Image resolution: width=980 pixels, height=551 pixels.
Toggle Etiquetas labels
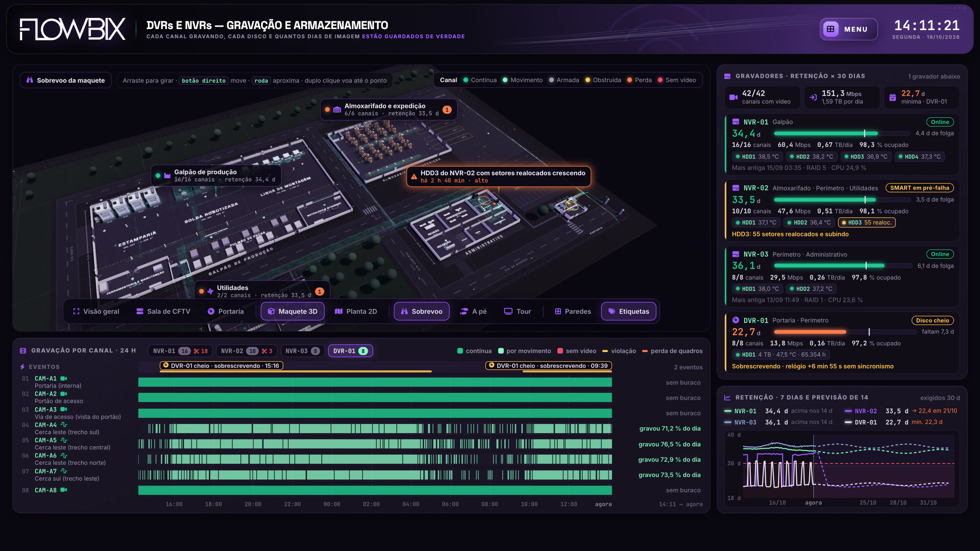tap(629, 311)
